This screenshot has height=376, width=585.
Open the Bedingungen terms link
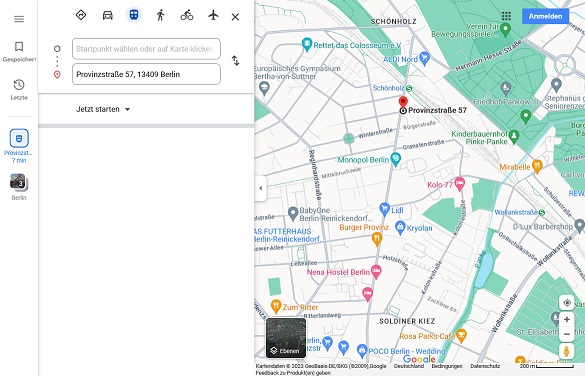click(x=447, y=366)
